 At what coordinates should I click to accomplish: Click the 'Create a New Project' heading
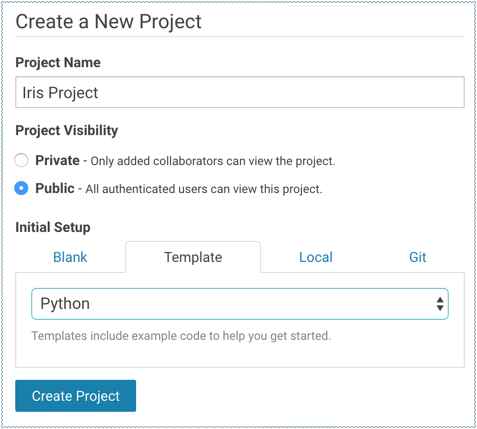pos(108,22)
